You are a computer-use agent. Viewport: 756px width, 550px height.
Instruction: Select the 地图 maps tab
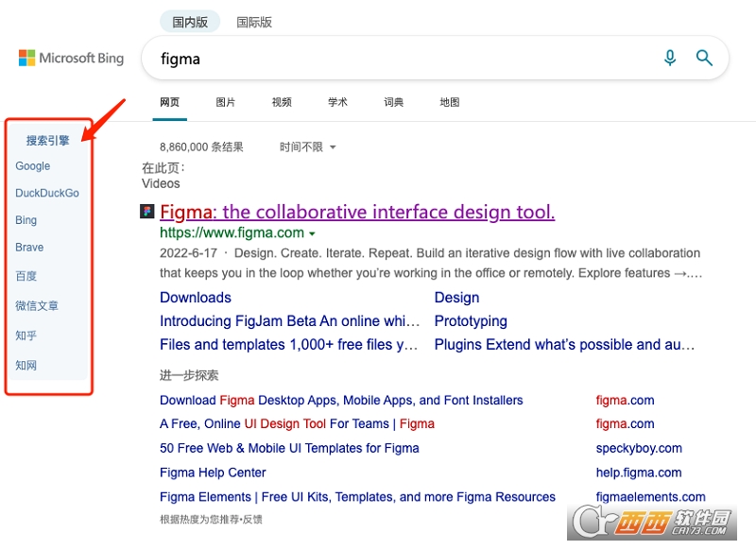pyautogui.click(x=450, y=102)
